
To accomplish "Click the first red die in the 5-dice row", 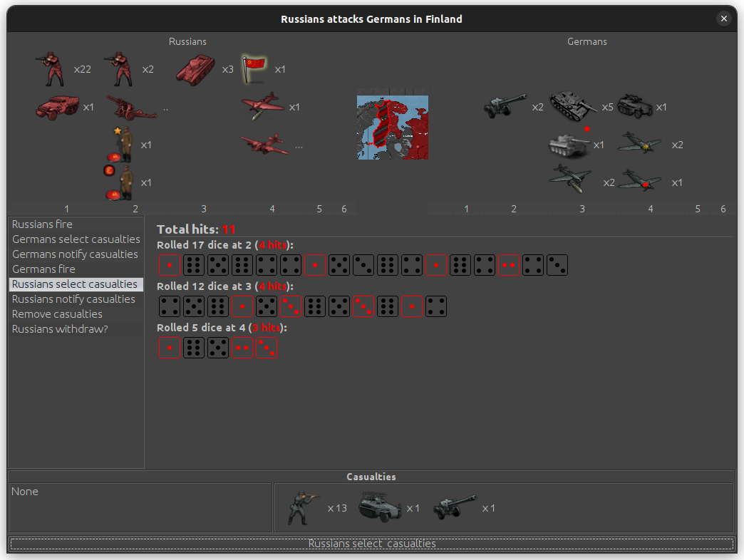I will point(170,348).
